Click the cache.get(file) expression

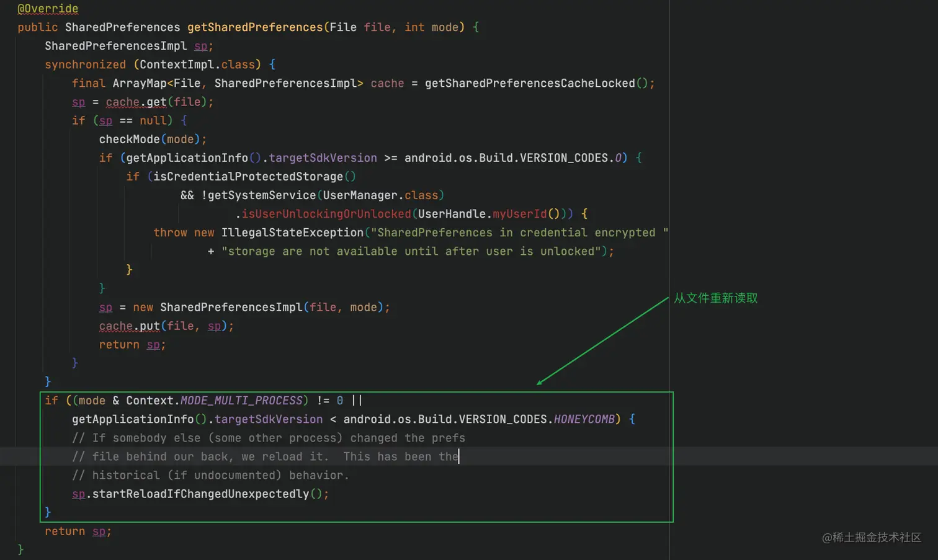(156, 102)
